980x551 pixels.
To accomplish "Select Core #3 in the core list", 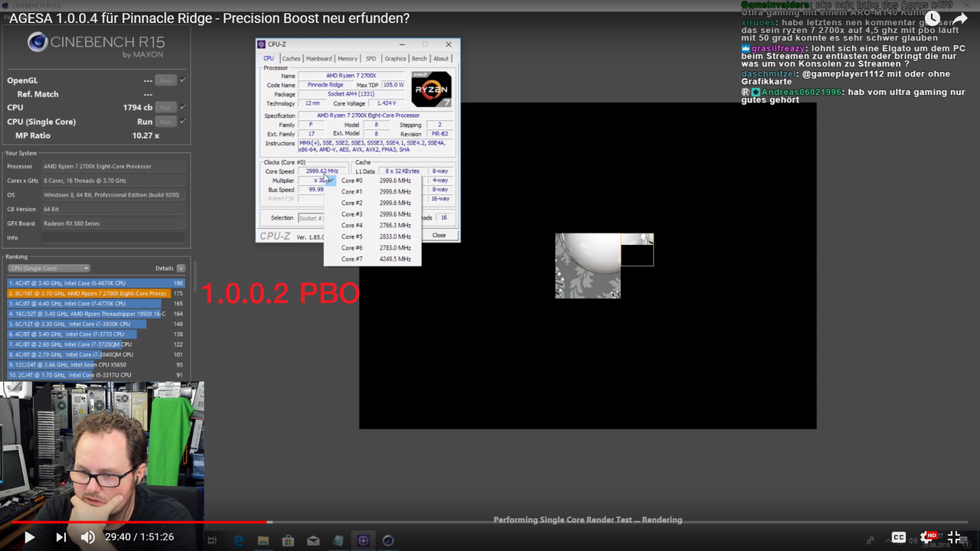I will 372,214.
